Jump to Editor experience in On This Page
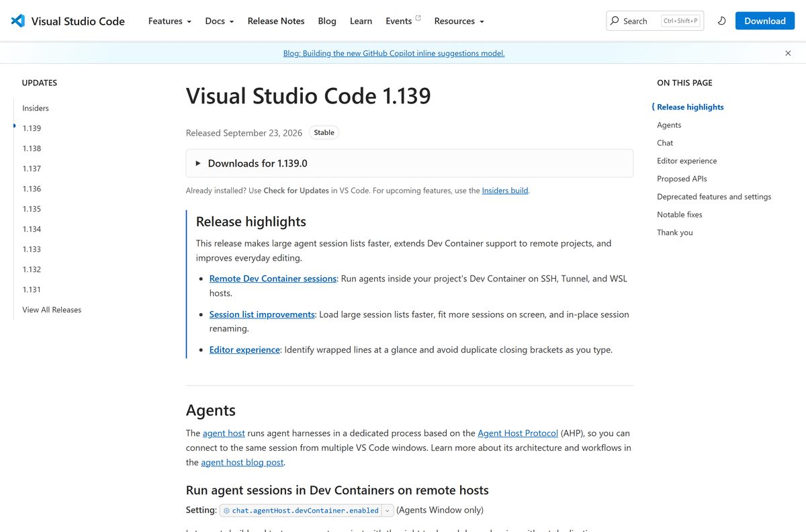Image resolution: width=806 pixels, height=532 pixels. click(x=687, y=161)
